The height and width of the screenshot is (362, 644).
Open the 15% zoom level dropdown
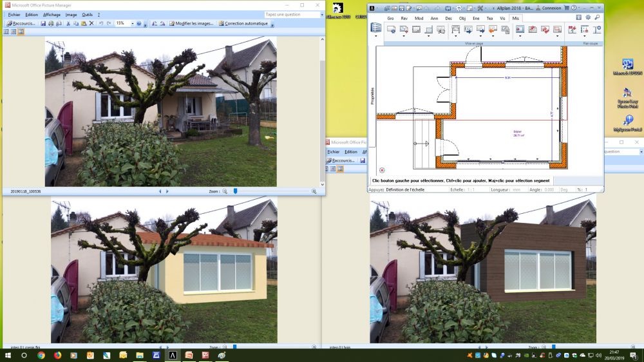(x=132, y=23)
